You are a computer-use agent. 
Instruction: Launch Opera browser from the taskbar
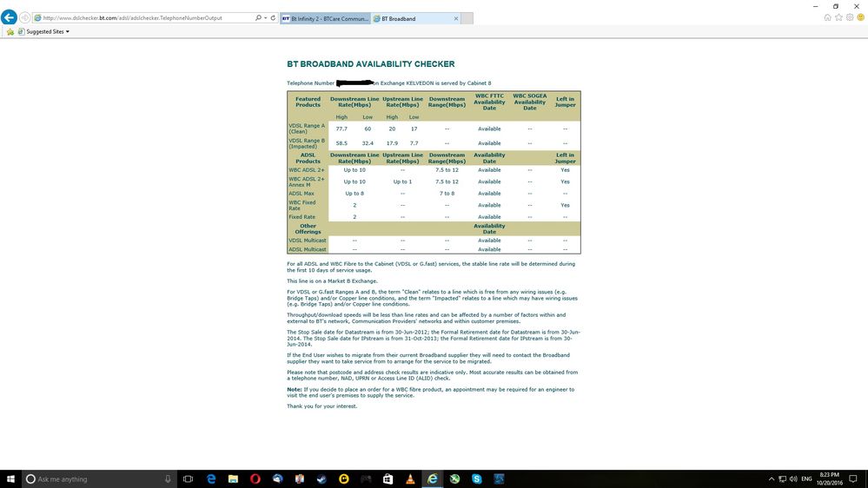(x=255, y=479)
